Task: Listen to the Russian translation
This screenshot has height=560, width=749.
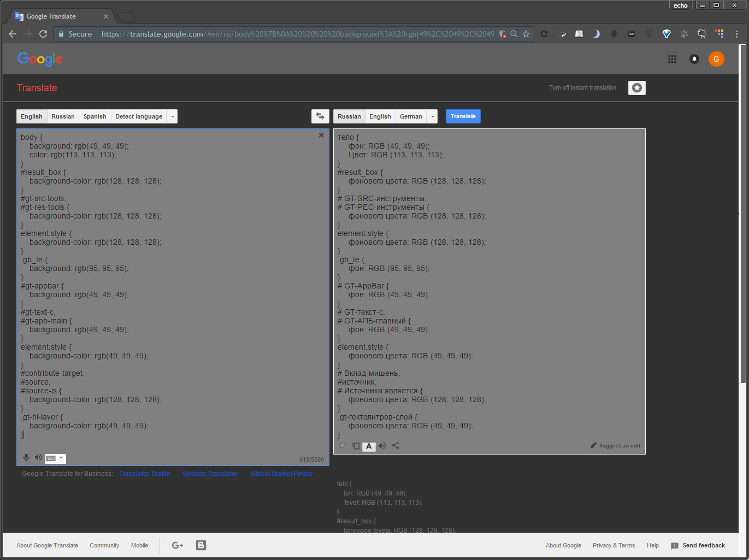Action: coord(382,446)
